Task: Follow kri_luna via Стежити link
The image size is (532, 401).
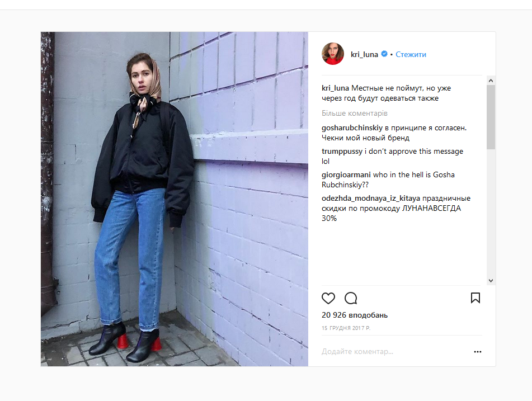Action: click(x=411, y=54)
